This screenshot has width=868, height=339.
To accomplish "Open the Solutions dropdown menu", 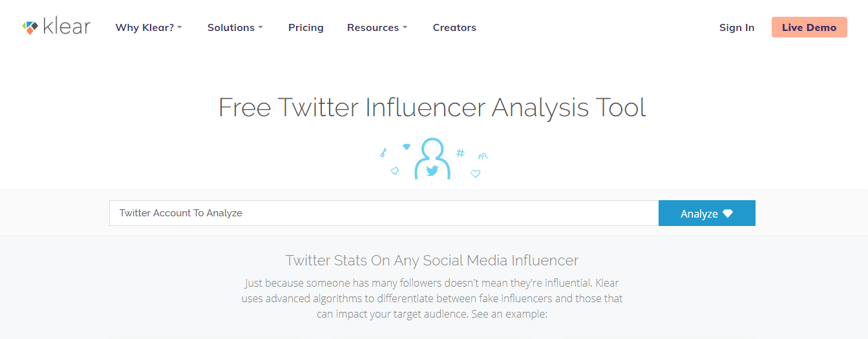I will pos(235,28).
